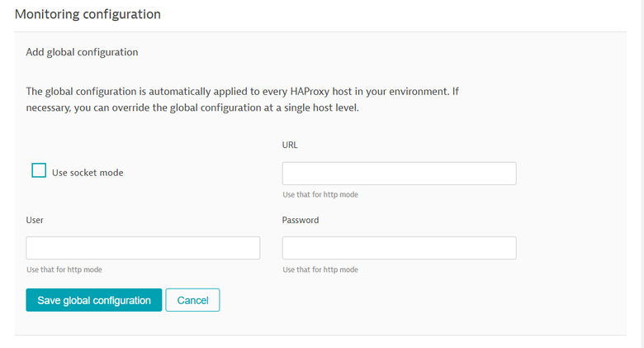
Task: Click the http mode hint under Password
Action: (320, 269)
